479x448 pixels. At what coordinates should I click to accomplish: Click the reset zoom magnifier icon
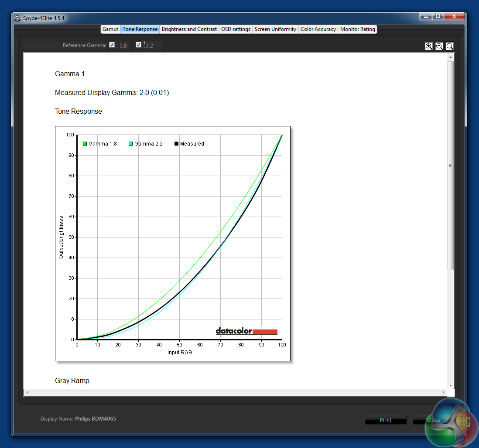pyautogui.click(x=450, y=46)
